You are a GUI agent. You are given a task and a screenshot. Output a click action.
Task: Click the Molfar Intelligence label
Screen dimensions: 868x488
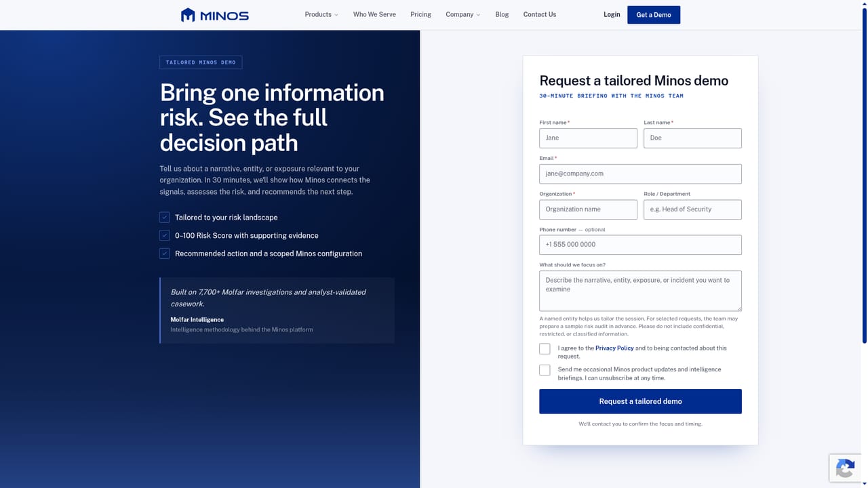coord(197,320)
